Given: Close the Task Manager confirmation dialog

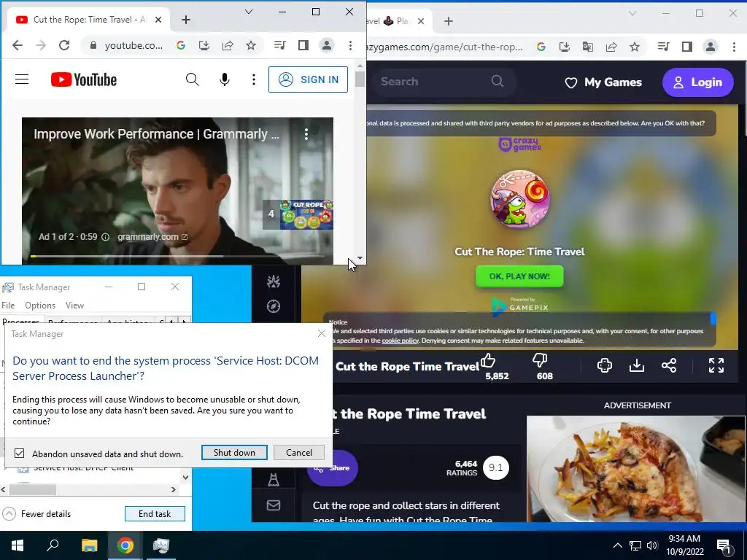Looking at the screenshot, I should [x=322, y=333].
